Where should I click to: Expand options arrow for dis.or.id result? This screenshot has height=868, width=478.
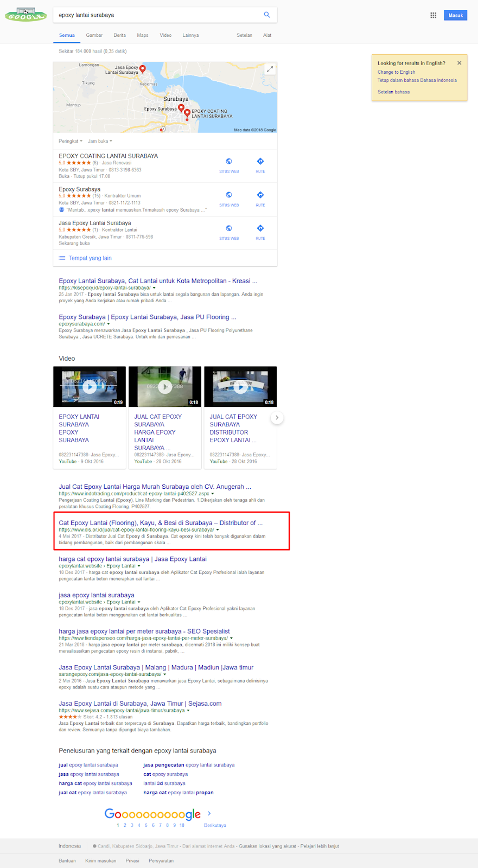click(218, 530)
